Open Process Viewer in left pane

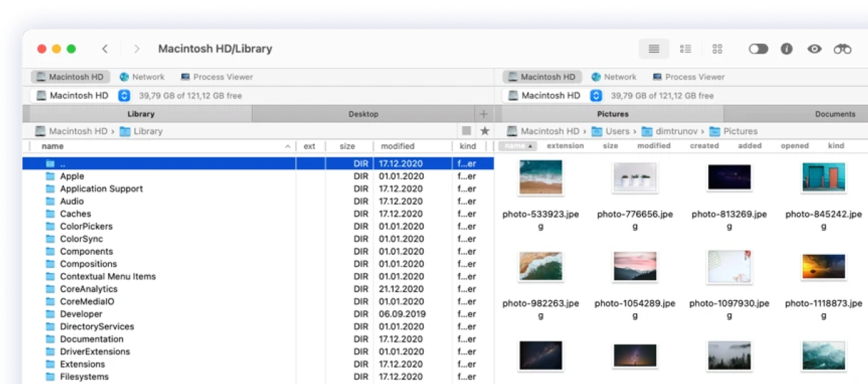pos(216,77)
